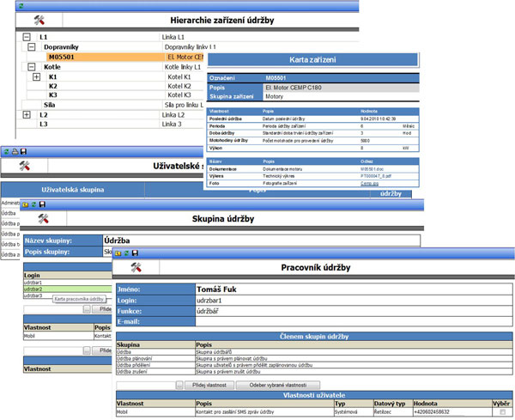Click refresh icon in Skupina údržby toolbar
515x420 pixels.
tap(33, 204)
